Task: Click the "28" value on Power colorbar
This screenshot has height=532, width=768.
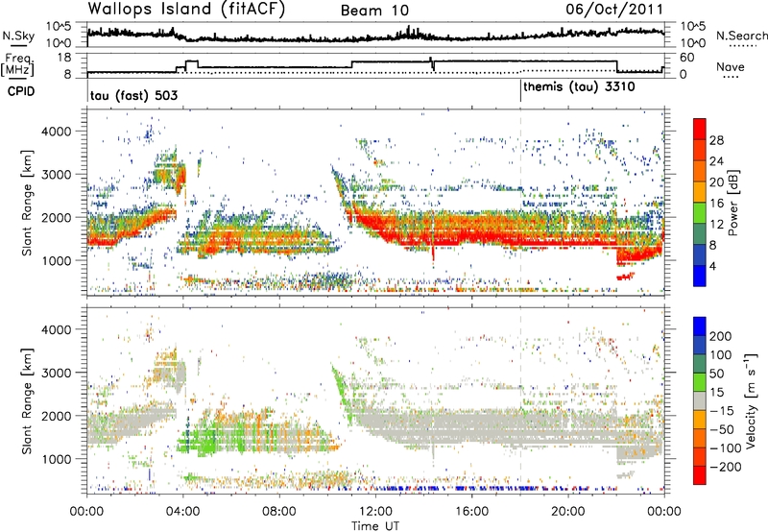Action: pos(716,140)
